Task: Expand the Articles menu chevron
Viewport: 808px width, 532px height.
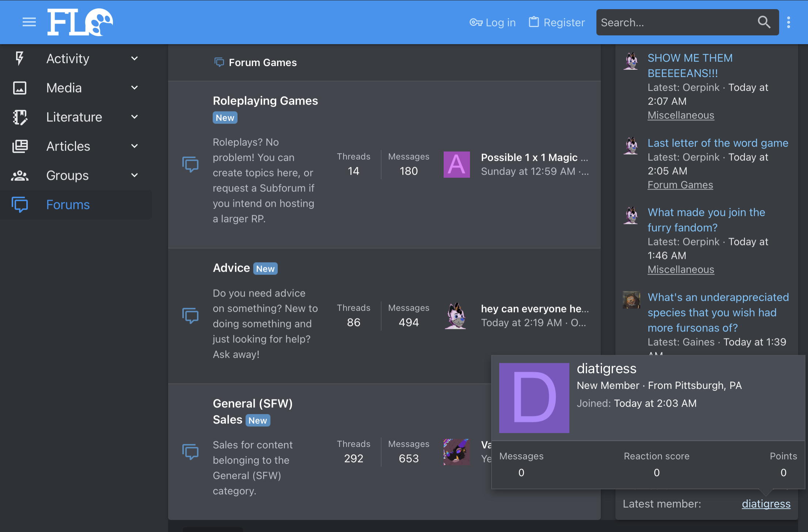Action: click(134, 146)
